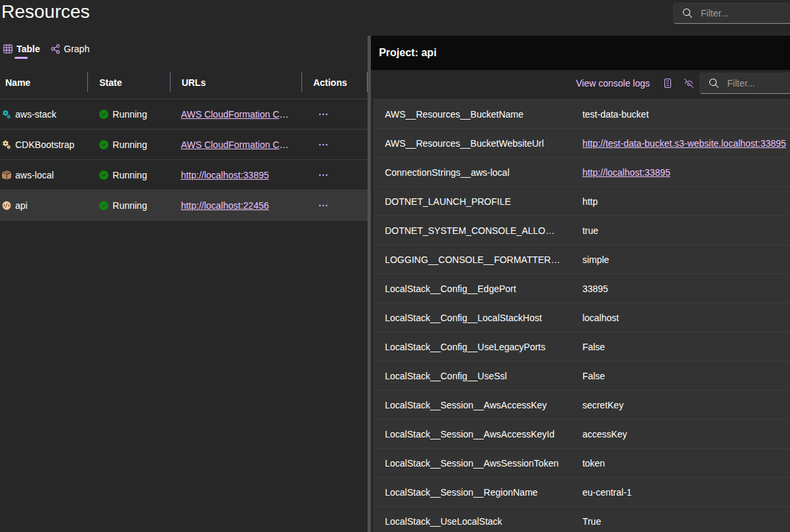Open the actions menu for aws-local

(x=323, y=174)
